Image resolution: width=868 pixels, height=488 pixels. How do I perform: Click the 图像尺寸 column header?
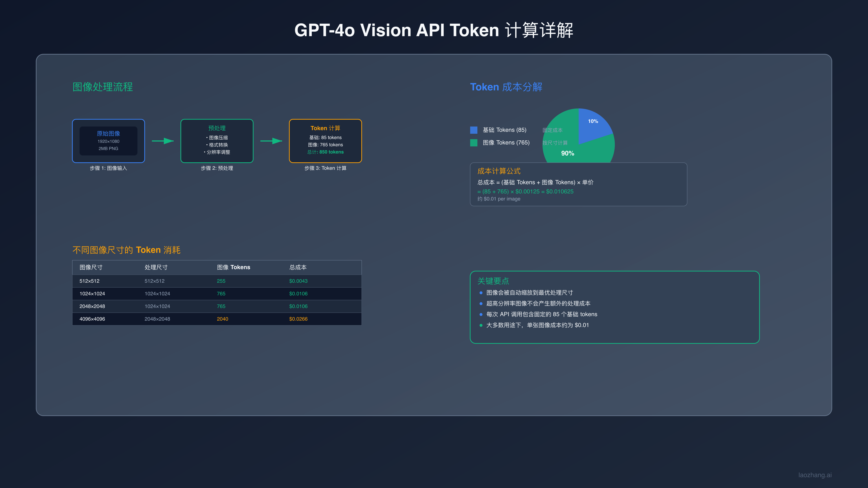tap(91, 267)
